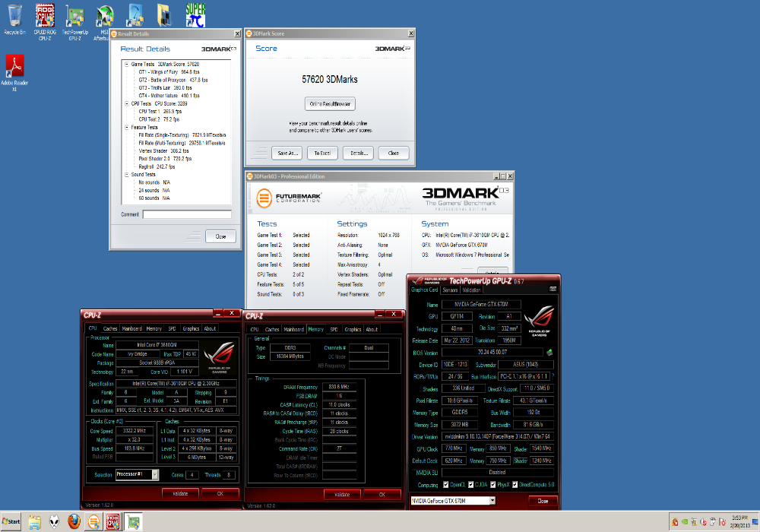Switch to GPU-Z taskbar button
760x532 pixels.
[x=133, y=522]
